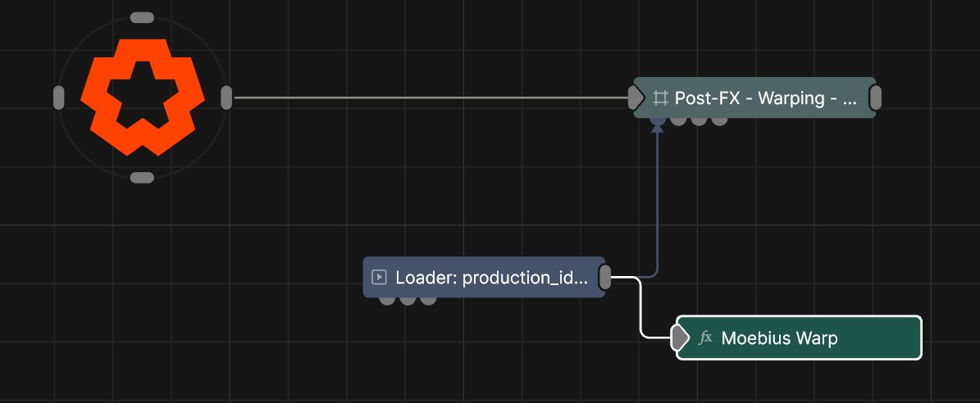Click the Post-FX node's right output port

tap(876, 98)
